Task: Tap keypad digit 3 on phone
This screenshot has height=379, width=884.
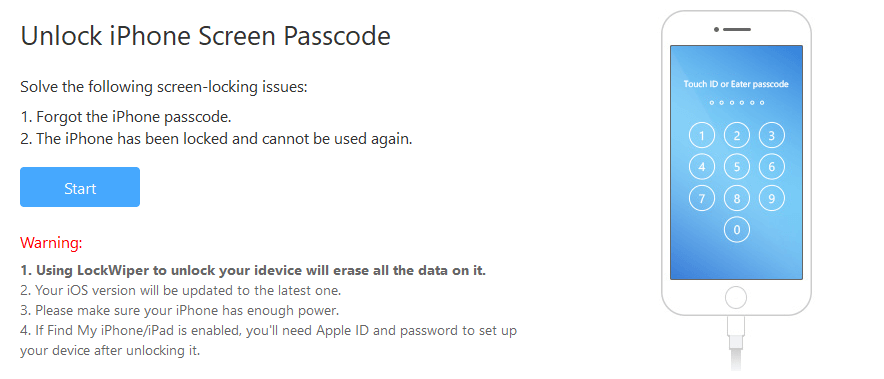Action: [771, 135]
